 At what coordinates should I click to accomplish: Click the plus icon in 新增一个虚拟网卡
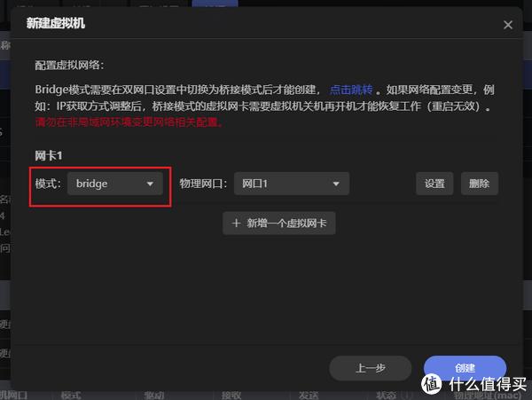(x=236, y=224)
